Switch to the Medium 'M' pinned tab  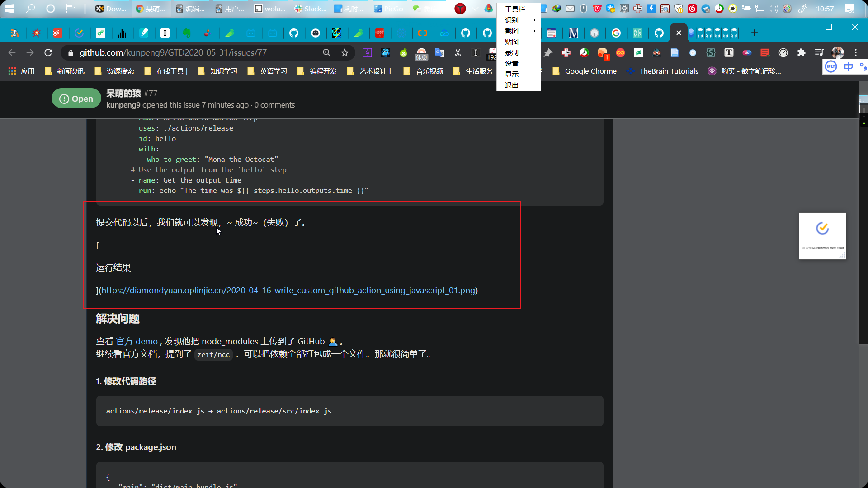pos(573,33)
